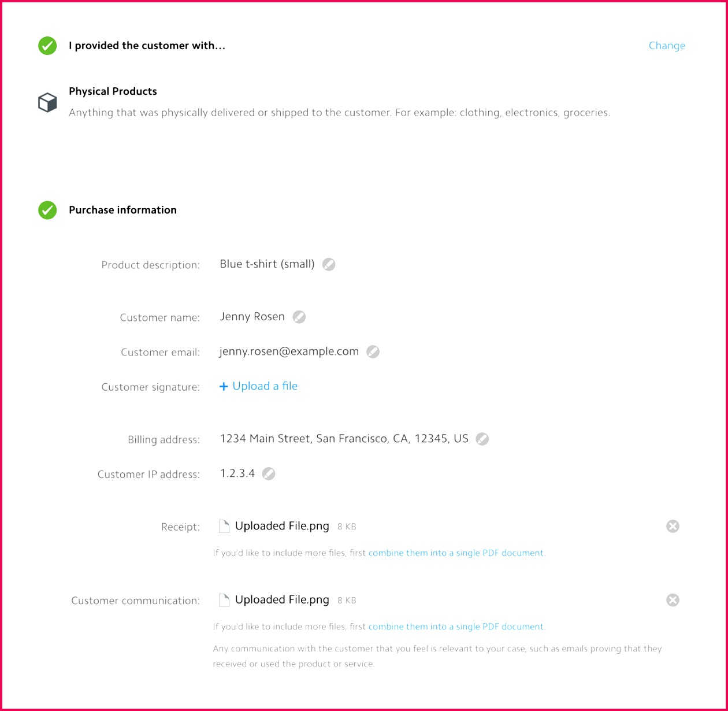This screenshot has height=711, width=728.
Task: Edit the product description pencil icon
Action: pyautogui.click(x=329, y=264)
